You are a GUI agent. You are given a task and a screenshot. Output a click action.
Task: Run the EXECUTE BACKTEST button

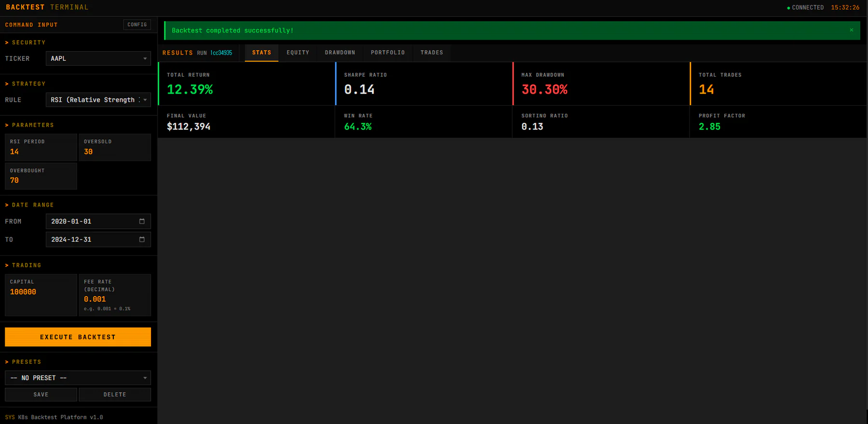[78, 337]
